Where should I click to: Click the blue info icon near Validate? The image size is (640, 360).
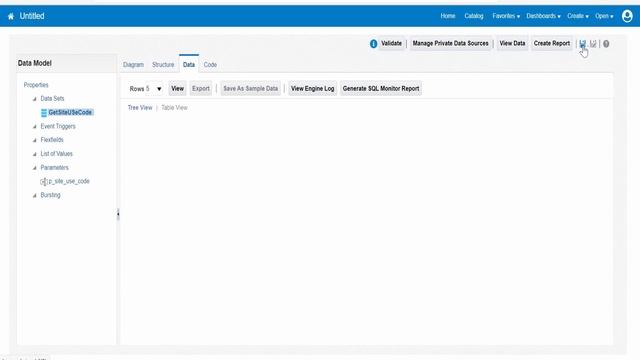(373, 44)
